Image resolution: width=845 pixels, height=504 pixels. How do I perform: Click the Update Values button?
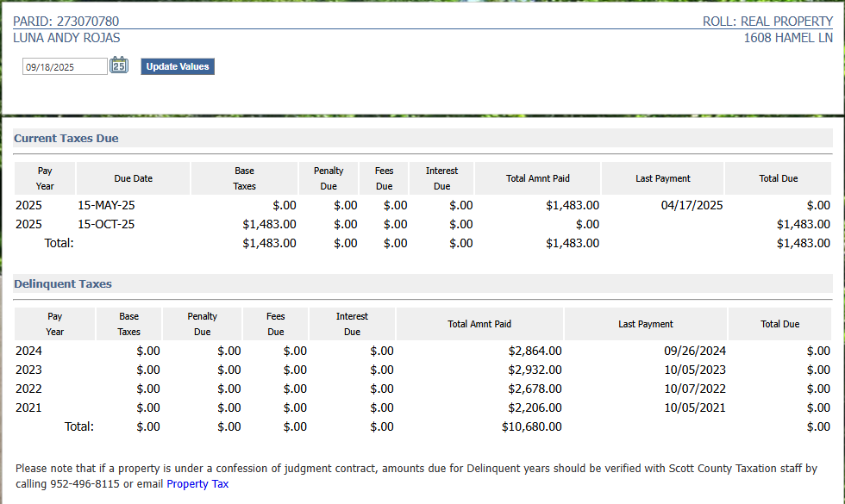[178, 66]
